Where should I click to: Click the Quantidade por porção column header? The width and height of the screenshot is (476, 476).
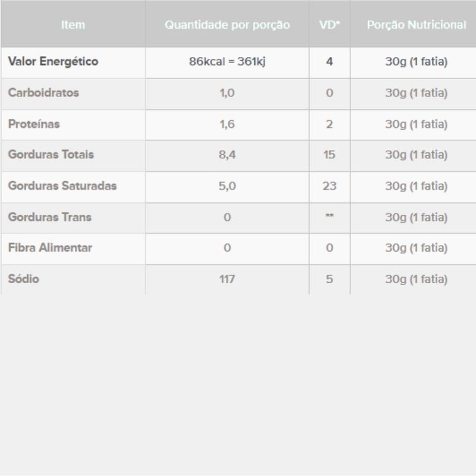click(227, 25)
